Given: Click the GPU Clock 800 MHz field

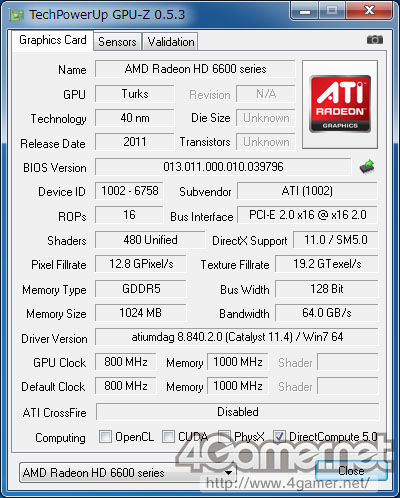Looking at the screenshot, I should click(x=126, y=362).
